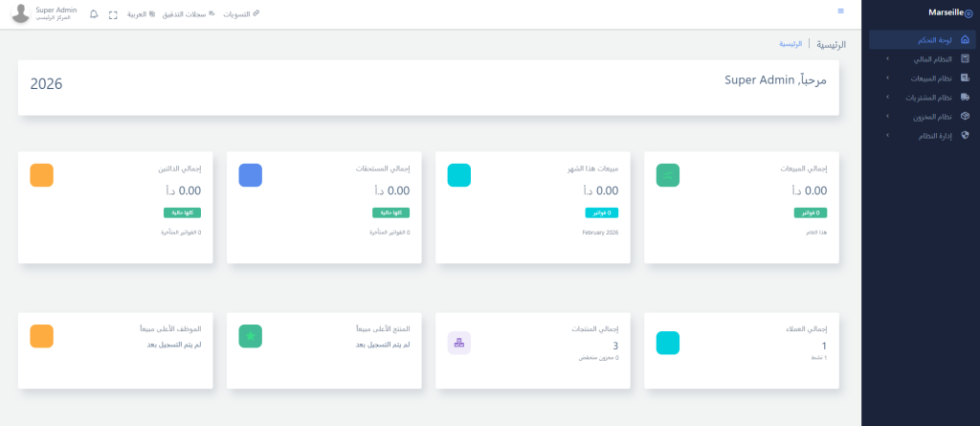Click the green total sales card icon
The image size is (980, 426).
click(668, 175)
